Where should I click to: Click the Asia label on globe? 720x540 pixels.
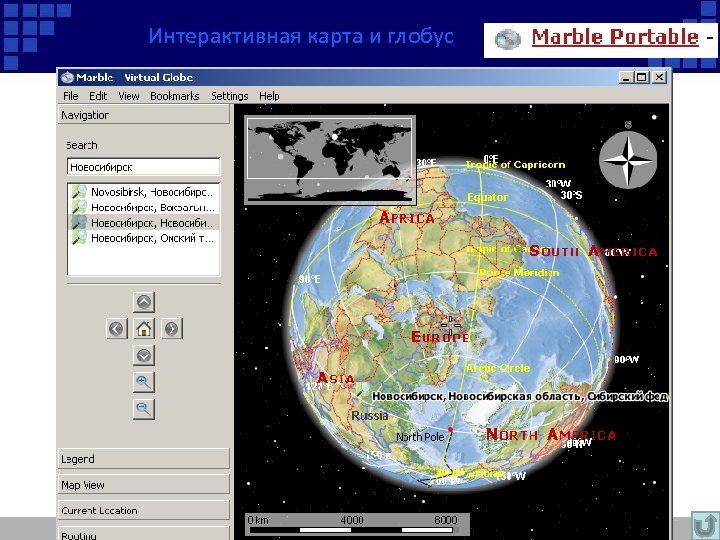click(x=336, y=378)
